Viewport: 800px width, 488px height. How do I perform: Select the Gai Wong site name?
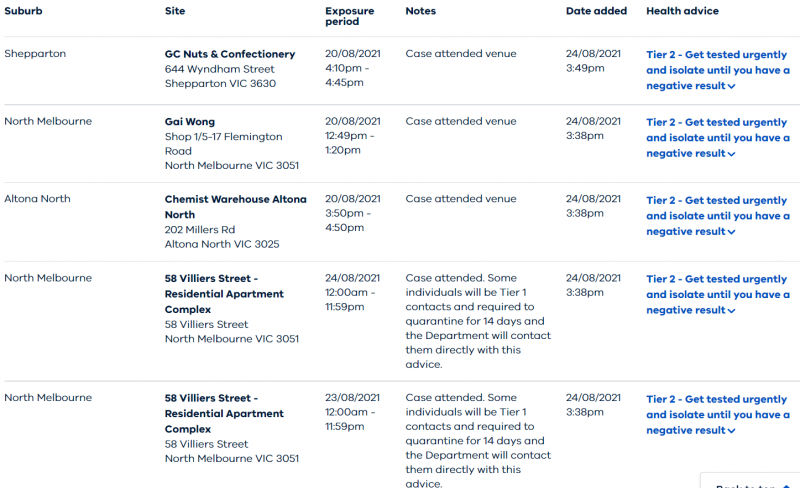[190, 122]
